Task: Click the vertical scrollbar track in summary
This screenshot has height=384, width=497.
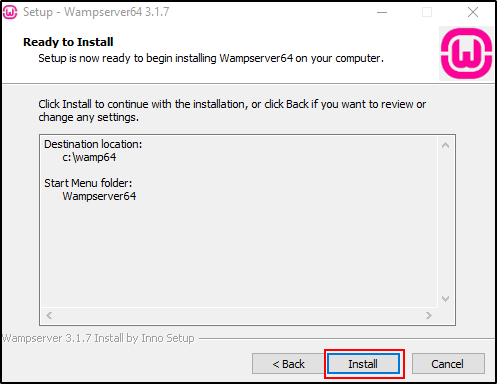Action: (445, 222)
